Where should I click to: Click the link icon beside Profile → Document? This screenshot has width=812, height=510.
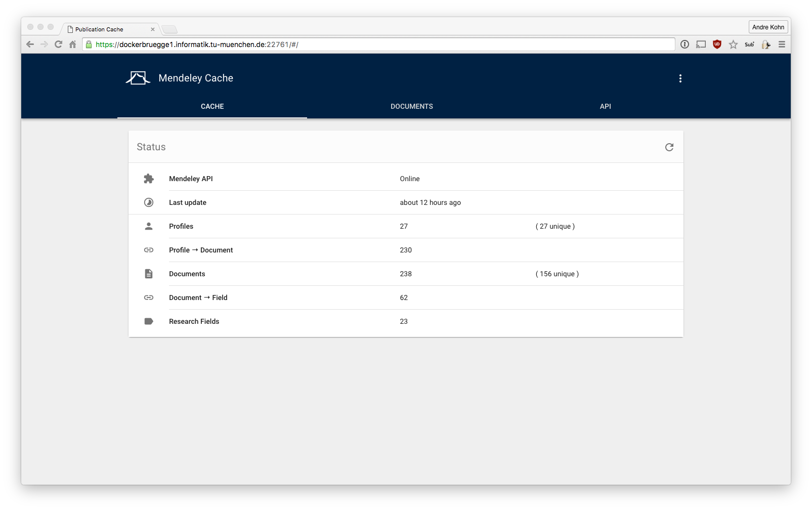point(149,250)
